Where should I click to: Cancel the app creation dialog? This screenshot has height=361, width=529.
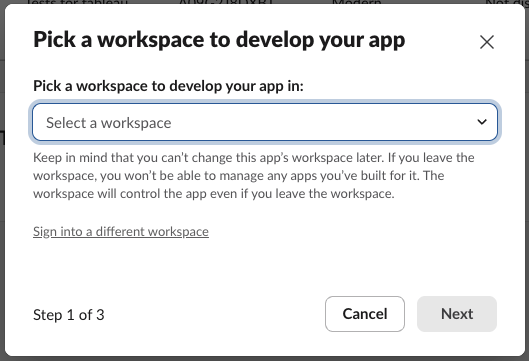coord(365,314)
